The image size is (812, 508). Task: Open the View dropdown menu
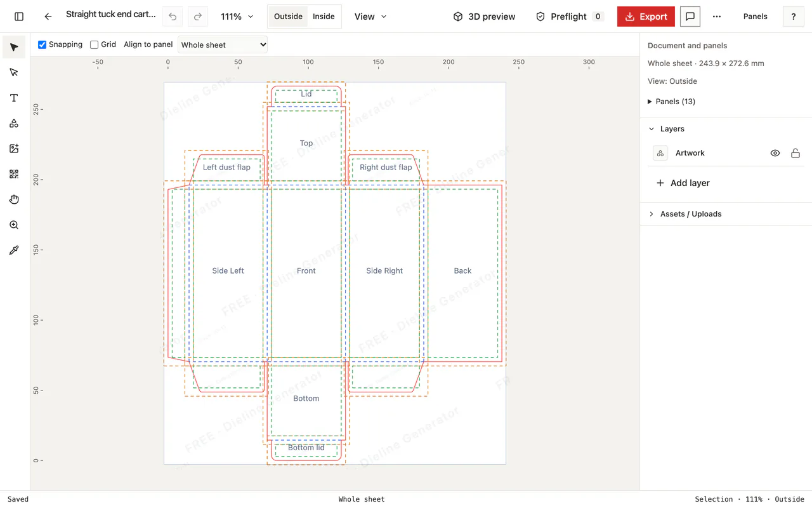370,17
